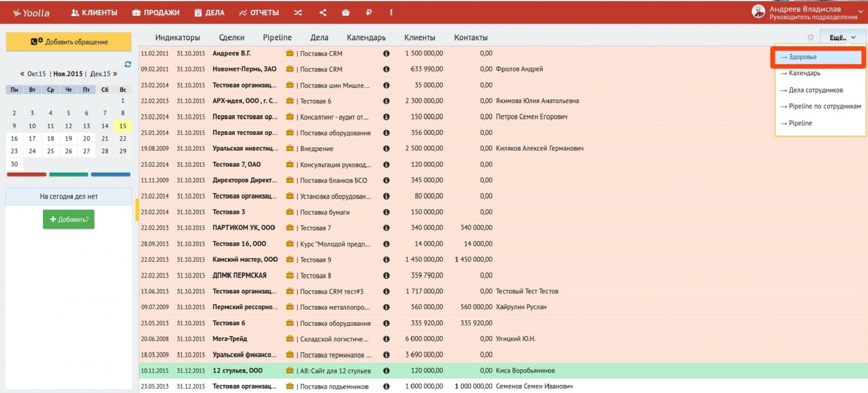Image resolution: width=868 pixels, height=393 pixels.
Task: Refresh the calendar with the reload icon
Action: (127, 64)
